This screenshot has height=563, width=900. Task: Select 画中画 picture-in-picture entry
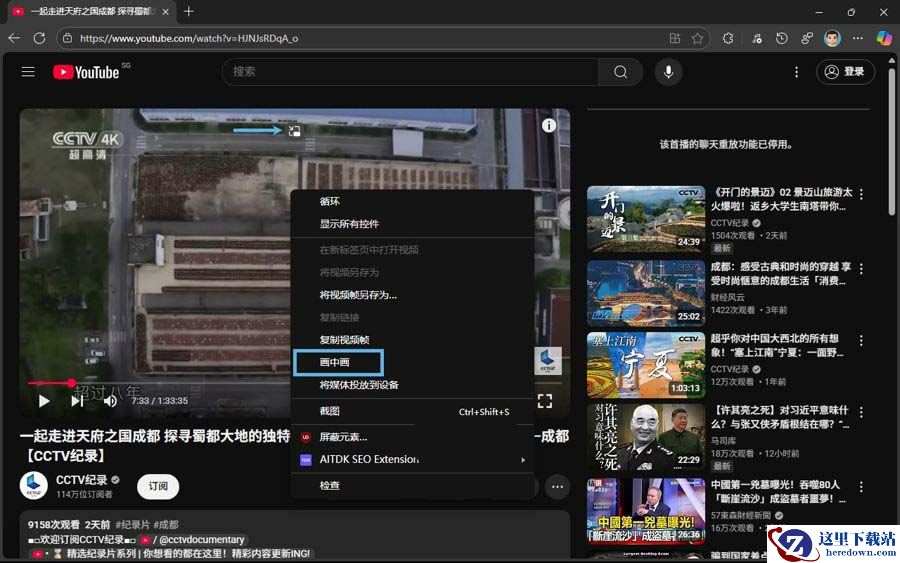[x=412, y=362]
